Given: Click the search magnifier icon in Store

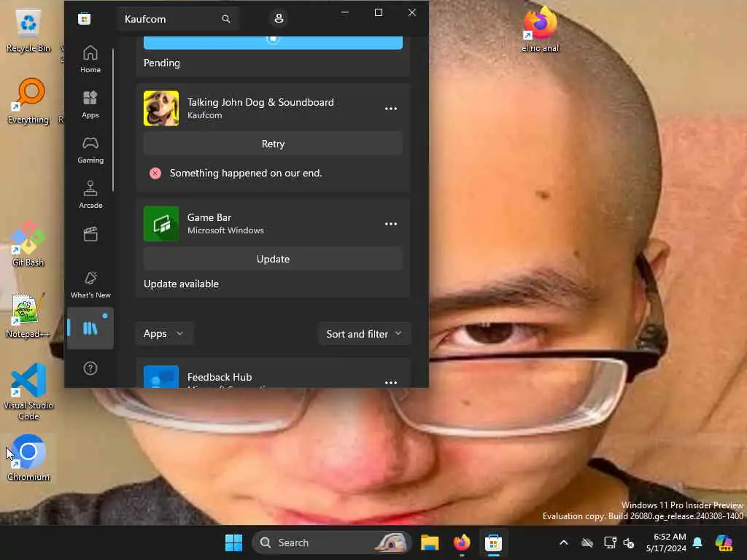Looking at the screenshot, I should click(226, 19).
